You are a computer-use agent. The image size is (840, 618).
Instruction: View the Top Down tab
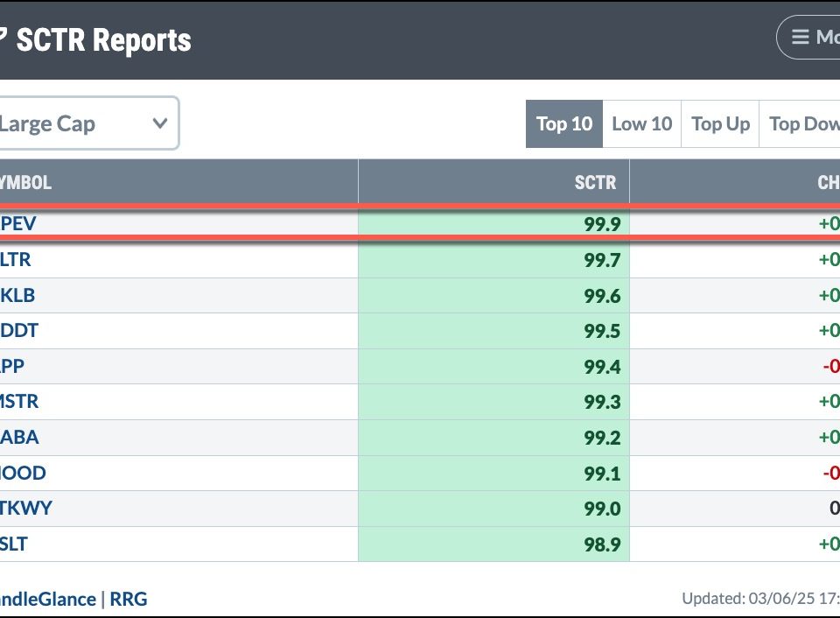(x=803, y=124)
